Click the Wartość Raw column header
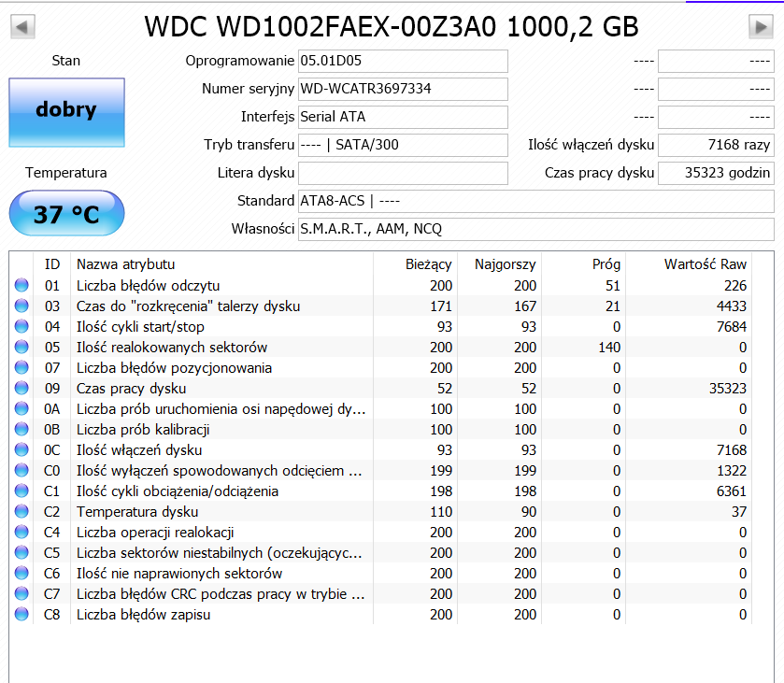Viewport: 784px width, 683px height. point(689,264)
